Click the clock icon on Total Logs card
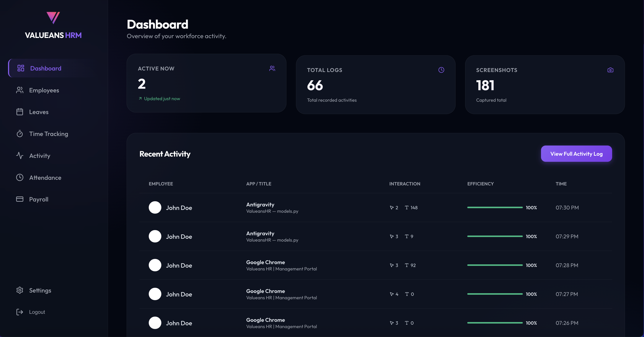The height and width of the screenshot is (337, 644). coord(441,70)
